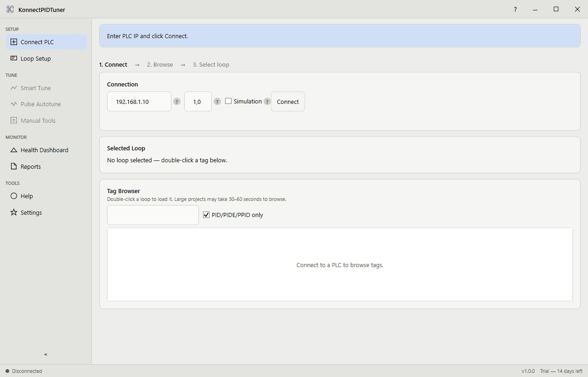The width and height of the screenshot is (588, 377).
Task: Click help icon next to slot field
Action: pos(217,102)
